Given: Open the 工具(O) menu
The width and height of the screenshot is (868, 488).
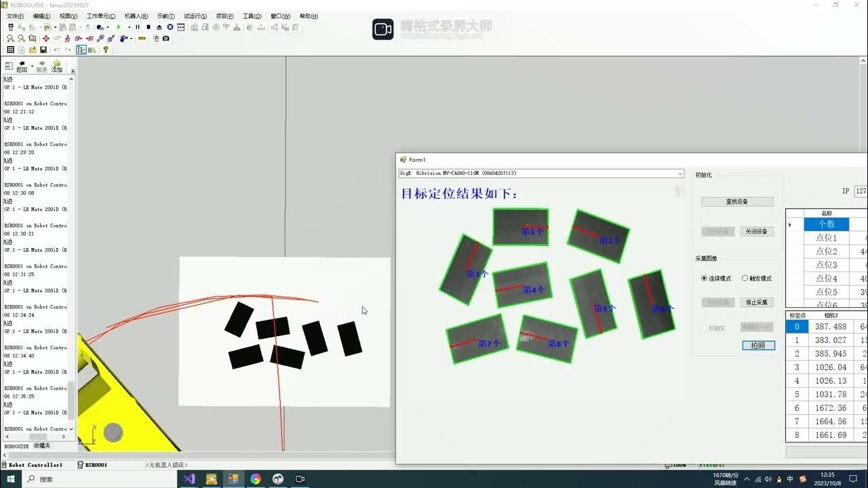Looking at the screenshot, I should pos(252,16).
